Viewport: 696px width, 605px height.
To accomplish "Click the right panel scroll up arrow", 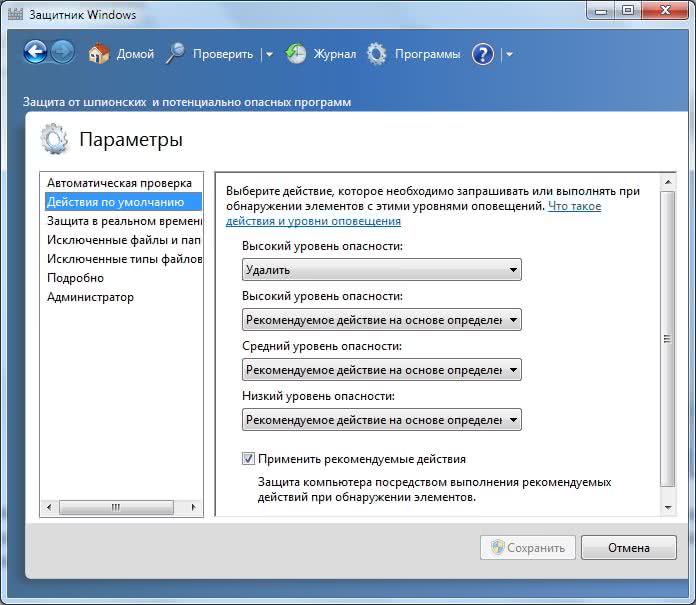I will (x=668, y=182).
